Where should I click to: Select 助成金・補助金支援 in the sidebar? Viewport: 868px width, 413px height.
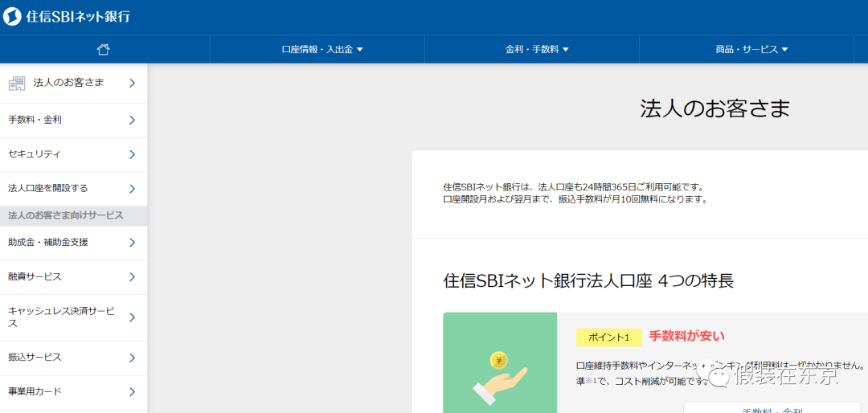(74, 243)
